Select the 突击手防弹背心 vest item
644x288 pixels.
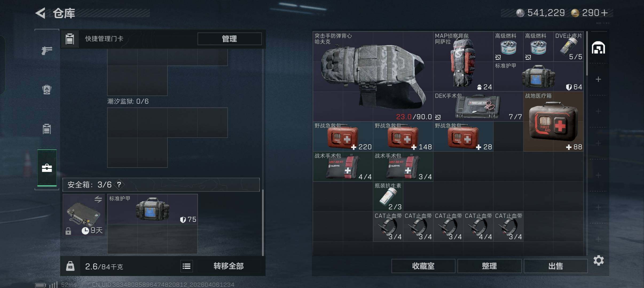pos(373,76)
